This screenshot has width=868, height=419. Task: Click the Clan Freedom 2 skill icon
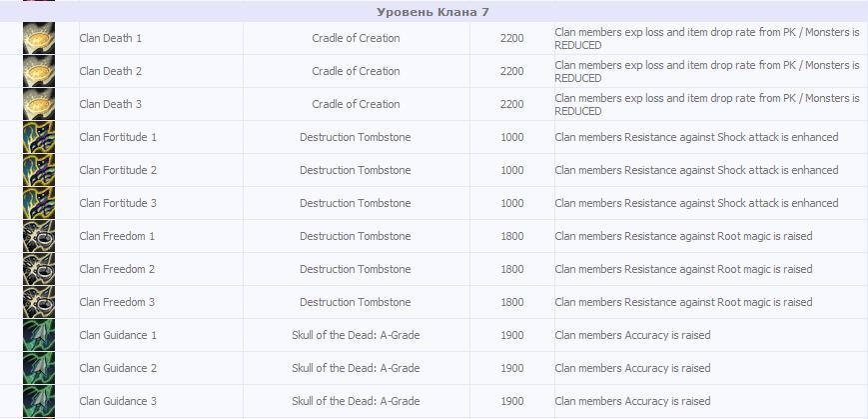click(x=39, y=269)
